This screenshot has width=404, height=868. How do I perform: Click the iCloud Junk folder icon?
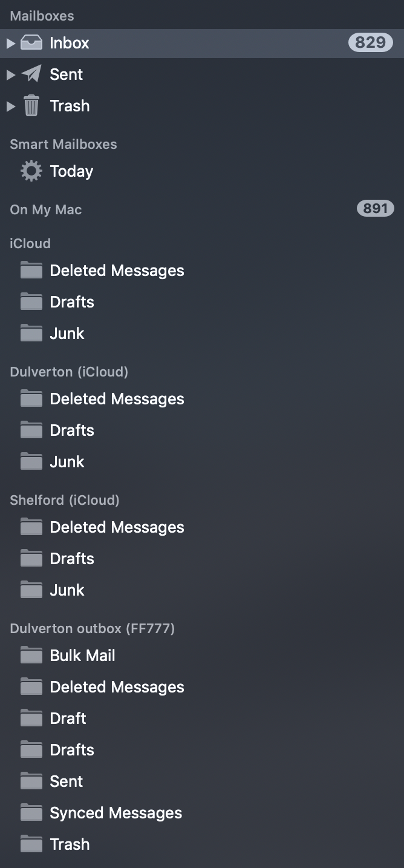(x=31, y=333)
